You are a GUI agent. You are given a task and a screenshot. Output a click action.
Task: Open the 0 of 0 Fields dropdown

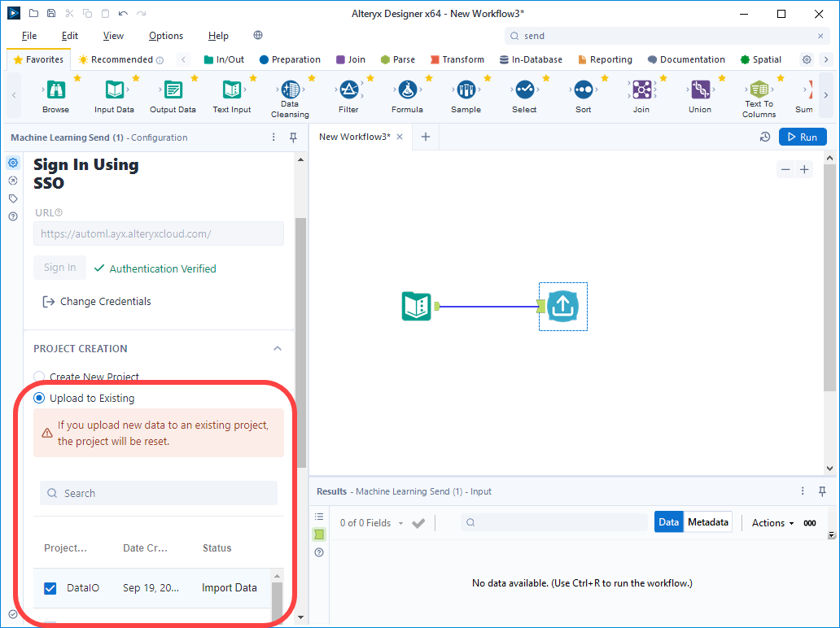371,523
